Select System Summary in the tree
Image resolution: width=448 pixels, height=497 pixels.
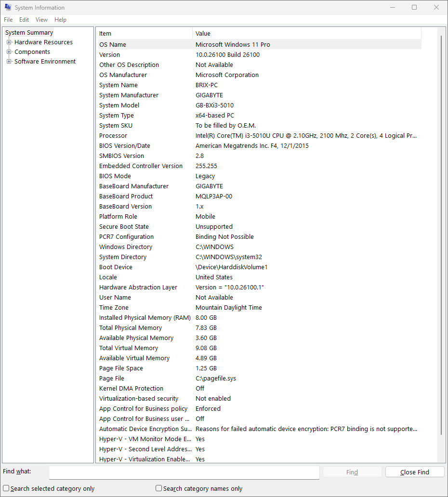pos(29,33)
